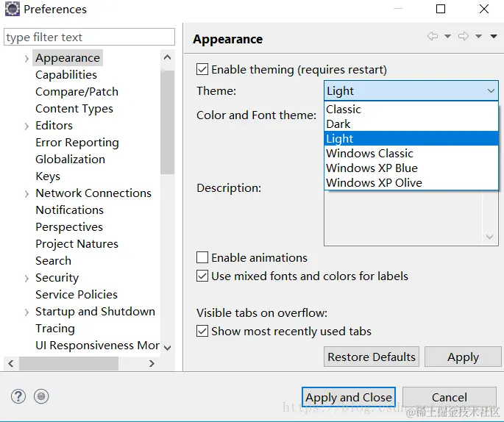
Task: Expand the Appearance tree node
Action: 26,59
